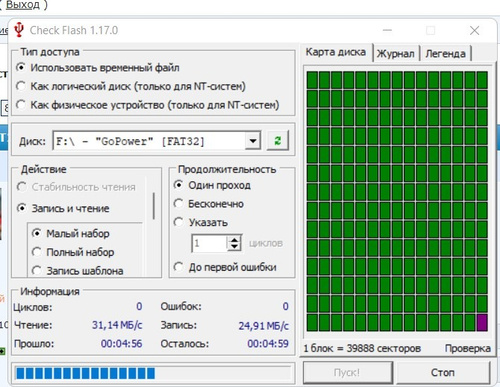The width and height of the screenshot is (500, 387).
Task: Select 'Как логический диск' access type
Action: tap(131, 86)
